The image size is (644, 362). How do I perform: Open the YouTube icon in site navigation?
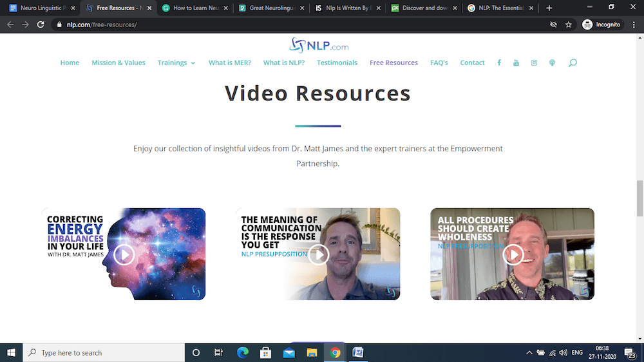[516, 62]
